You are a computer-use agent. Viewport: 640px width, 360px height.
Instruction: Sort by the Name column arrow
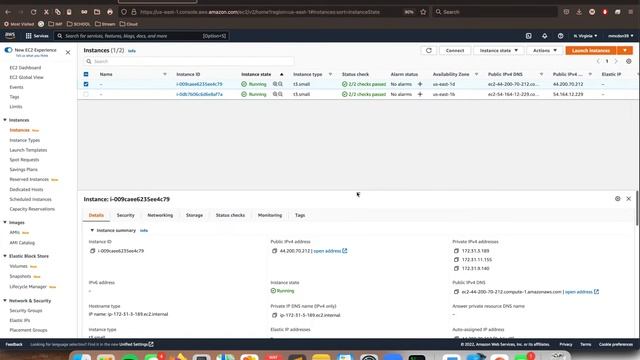click(x=165, y=74)
